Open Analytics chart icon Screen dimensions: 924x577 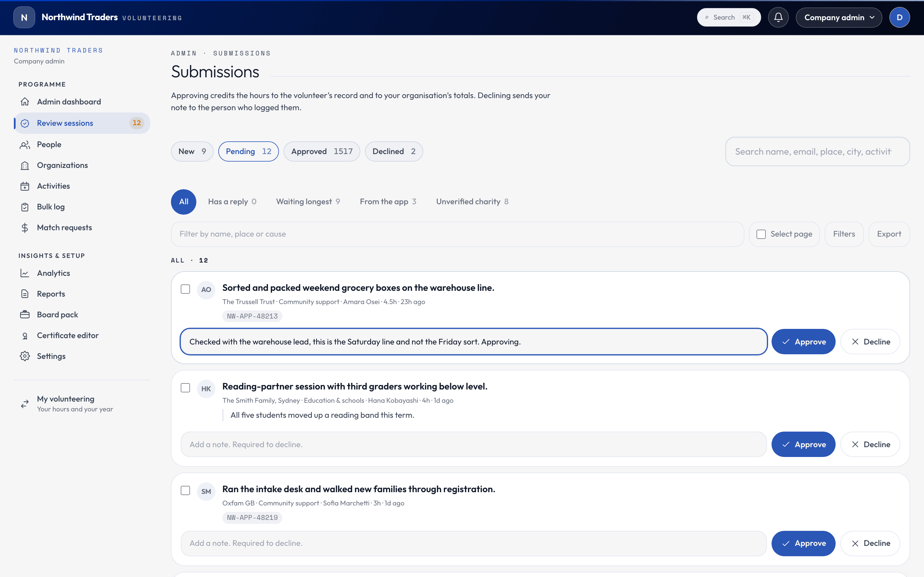25,273
